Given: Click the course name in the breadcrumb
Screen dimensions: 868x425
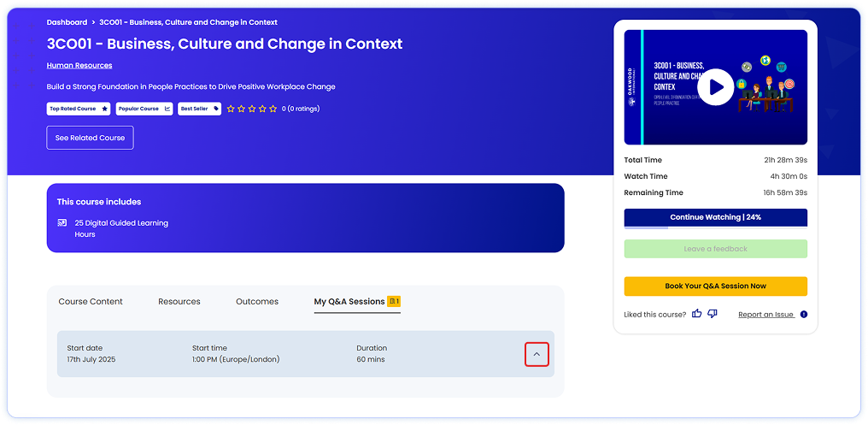Looking at the screenshot, I should point(188,22).
